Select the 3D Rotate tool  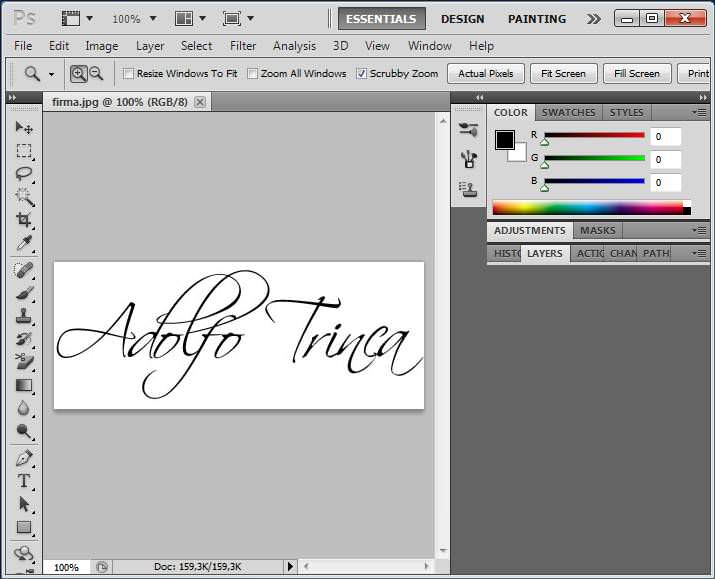24,554
